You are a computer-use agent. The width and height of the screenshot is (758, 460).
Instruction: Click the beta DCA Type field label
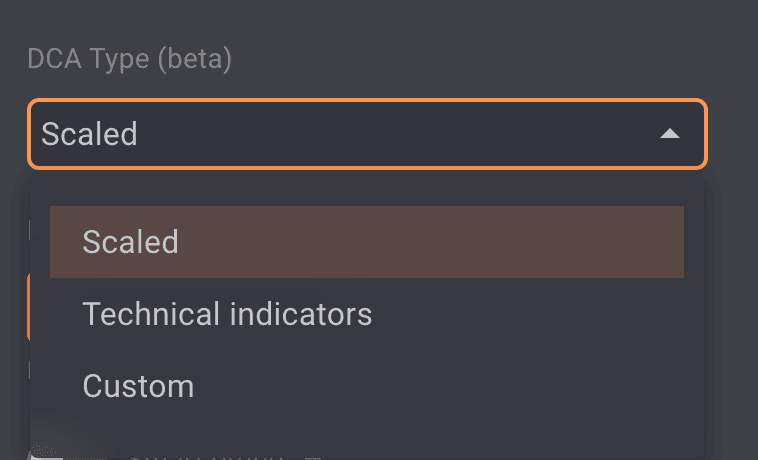click(x=129, y=60)
